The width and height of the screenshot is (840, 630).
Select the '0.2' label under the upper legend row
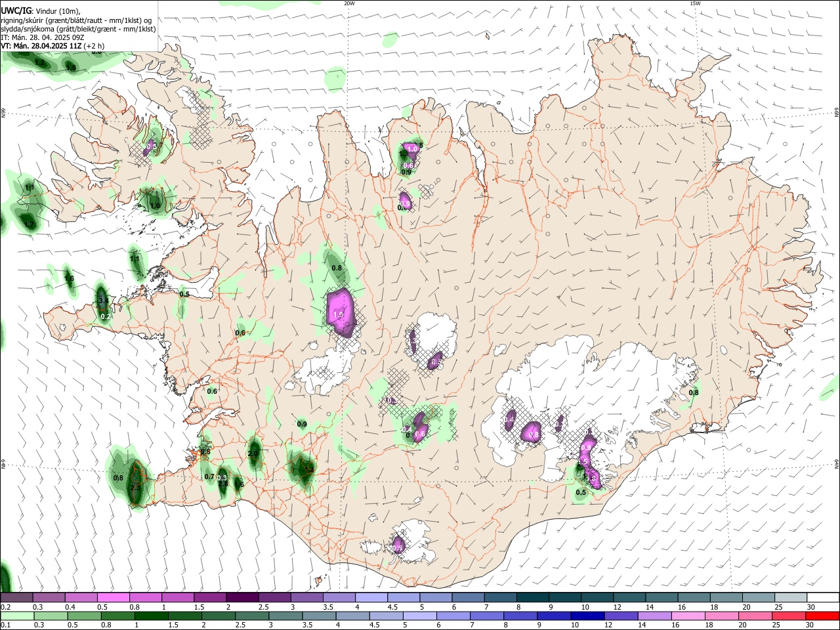coord(5,607)
